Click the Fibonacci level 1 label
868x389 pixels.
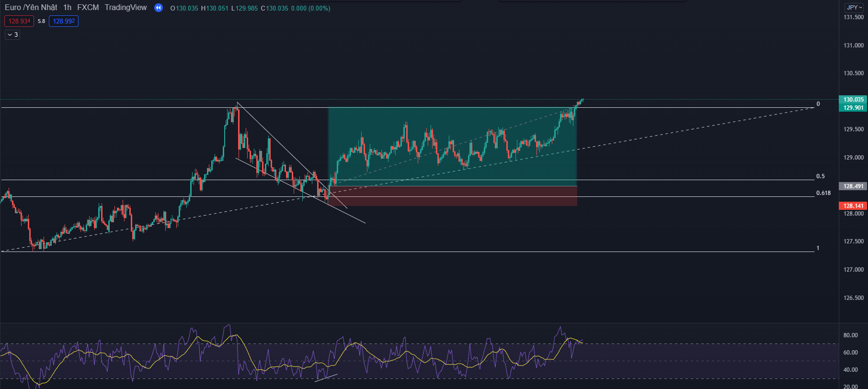point(818,248)
